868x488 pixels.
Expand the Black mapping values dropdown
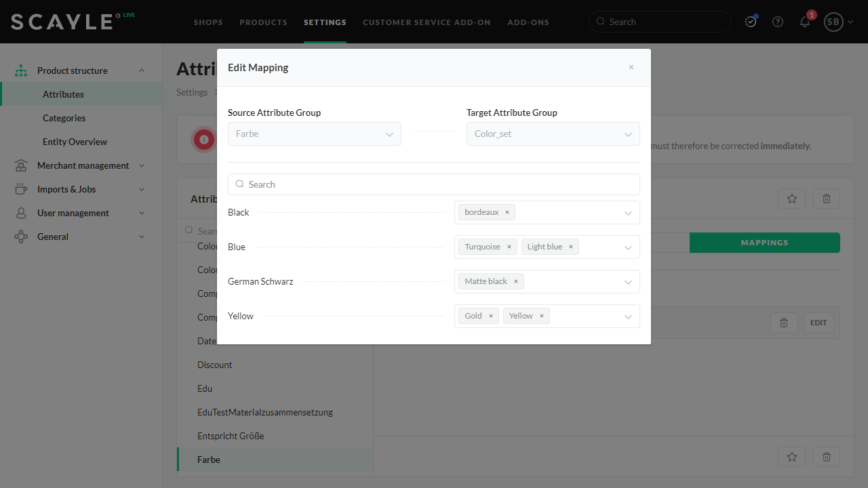point(628,213)
